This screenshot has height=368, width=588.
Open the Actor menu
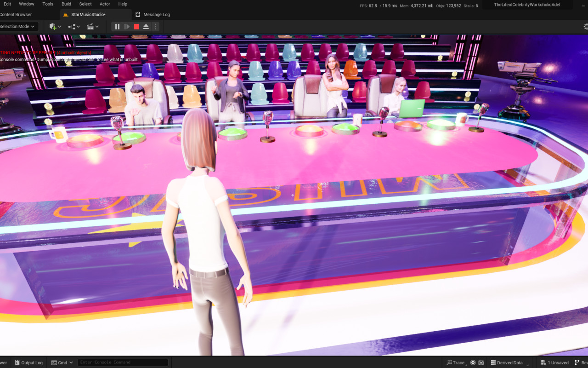105,4
